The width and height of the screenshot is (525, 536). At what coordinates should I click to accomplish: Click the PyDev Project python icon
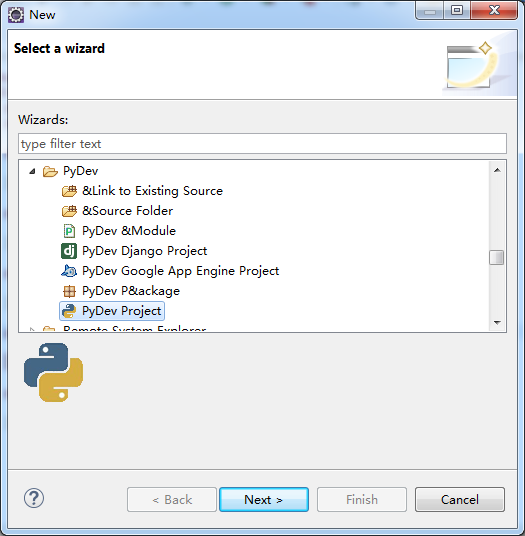(x=69, y=311)
